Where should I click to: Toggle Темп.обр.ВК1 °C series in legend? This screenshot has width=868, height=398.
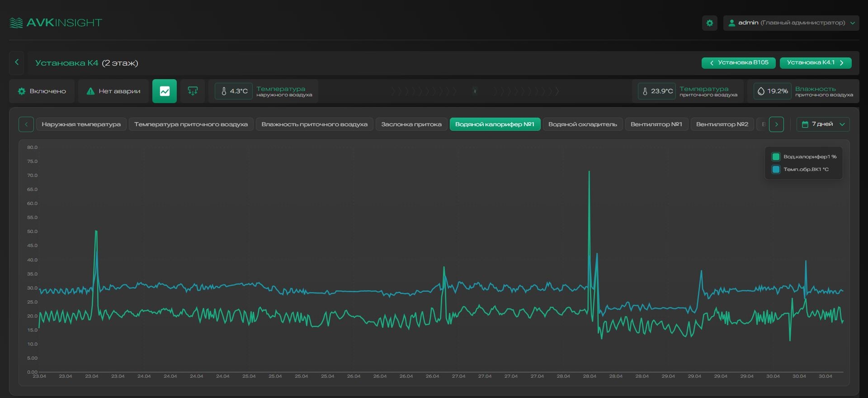(801, 170)
